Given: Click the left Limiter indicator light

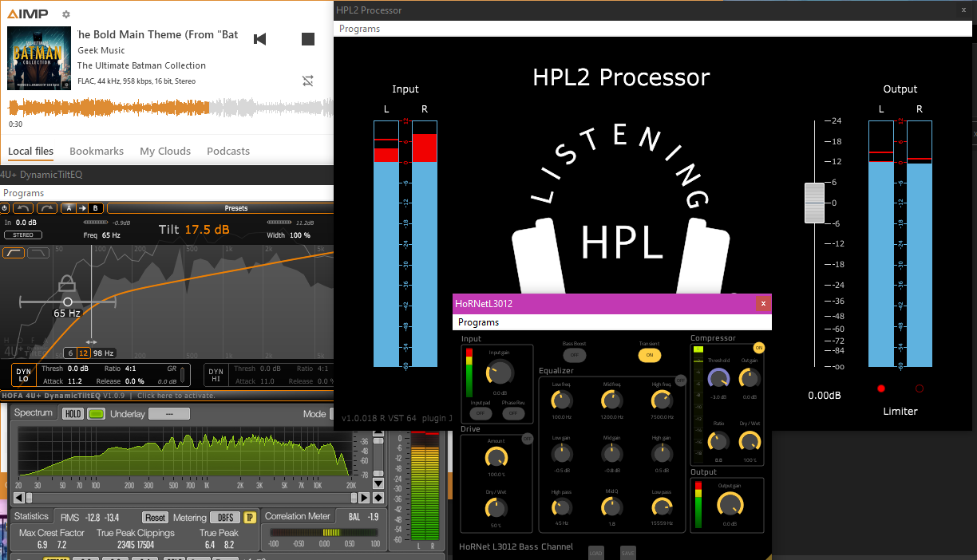Looking at the screenshot, I should pyautogui.click(x=881, y=388).
